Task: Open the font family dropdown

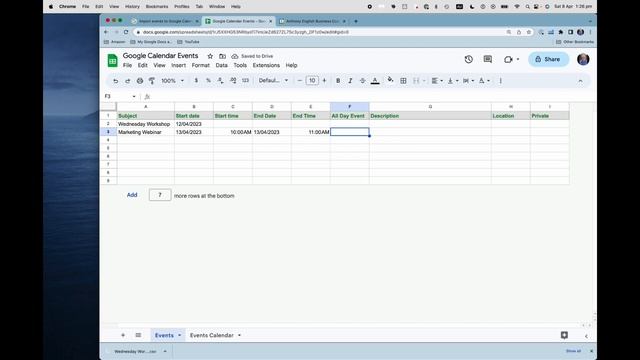Action: click(273, 81)
